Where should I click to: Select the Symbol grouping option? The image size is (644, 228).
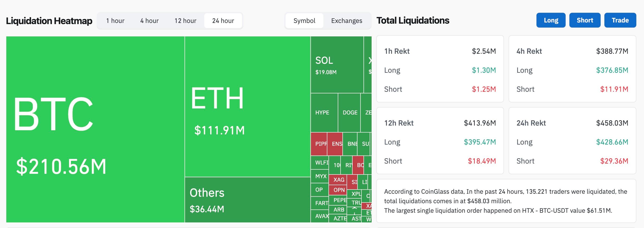(x=304, y=21)
